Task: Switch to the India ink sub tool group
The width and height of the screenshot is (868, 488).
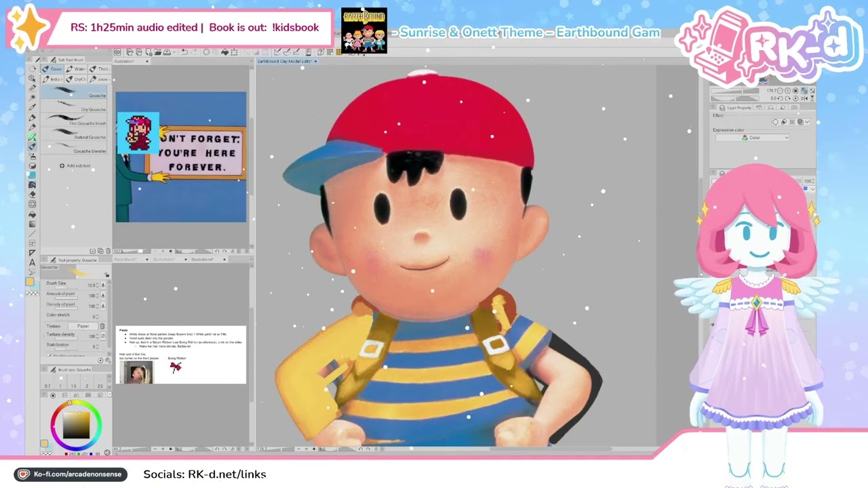Action: (x=52, y=79)
